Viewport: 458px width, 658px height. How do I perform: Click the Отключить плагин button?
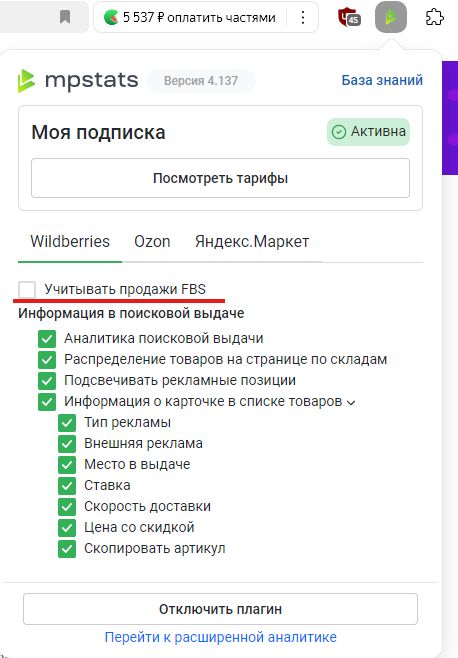(x=220, y=609)
